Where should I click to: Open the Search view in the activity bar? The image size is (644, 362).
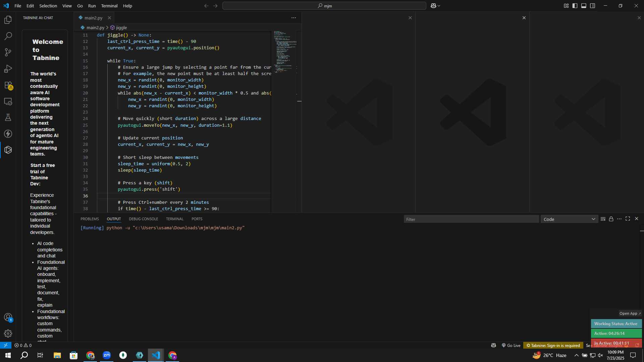8,36
